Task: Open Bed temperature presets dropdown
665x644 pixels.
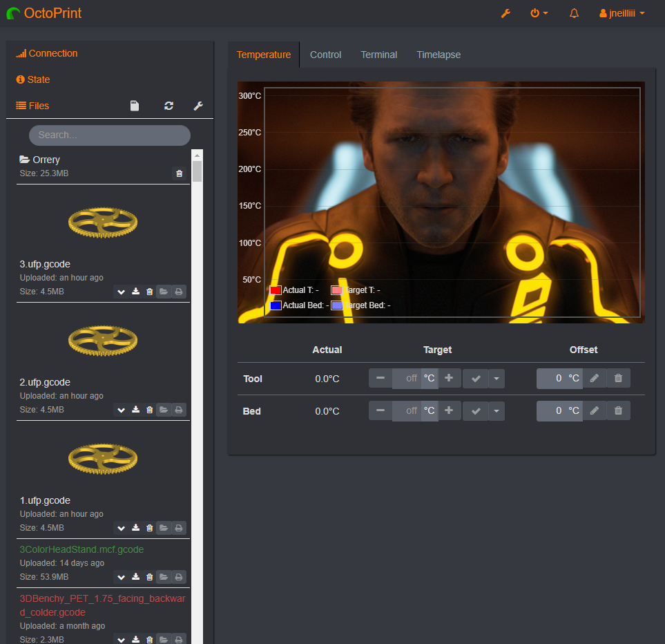Action: (497, 411)
